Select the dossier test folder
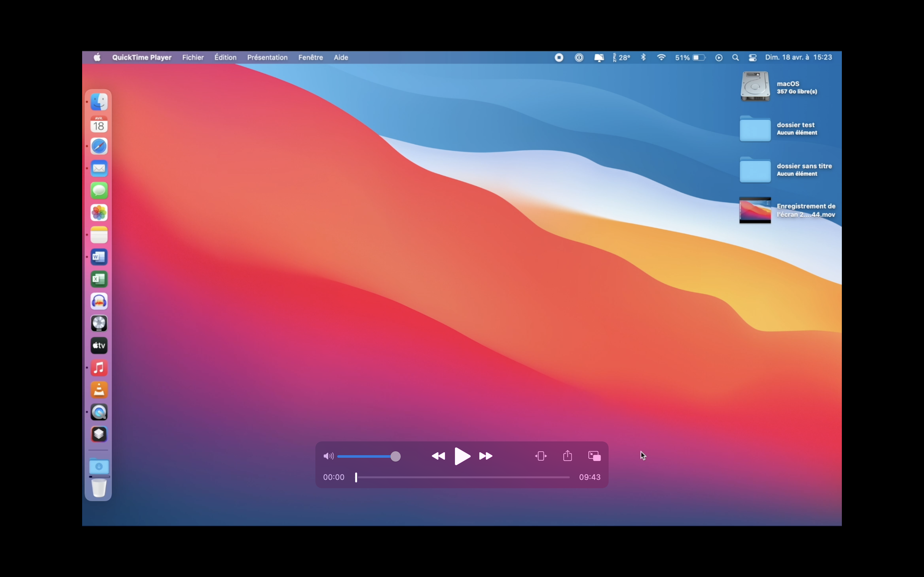The height and width of the screenshot is (577, 924). (x=755, y=129)
